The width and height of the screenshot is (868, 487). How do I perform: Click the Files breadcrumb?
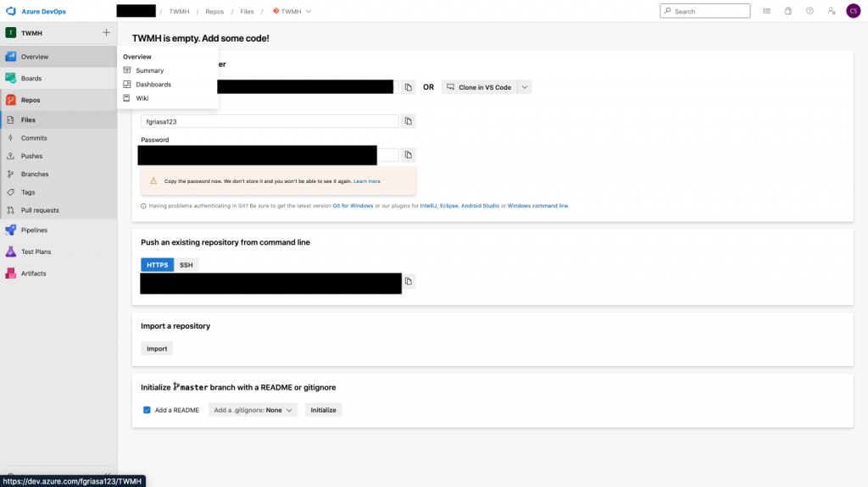[247, 12]
